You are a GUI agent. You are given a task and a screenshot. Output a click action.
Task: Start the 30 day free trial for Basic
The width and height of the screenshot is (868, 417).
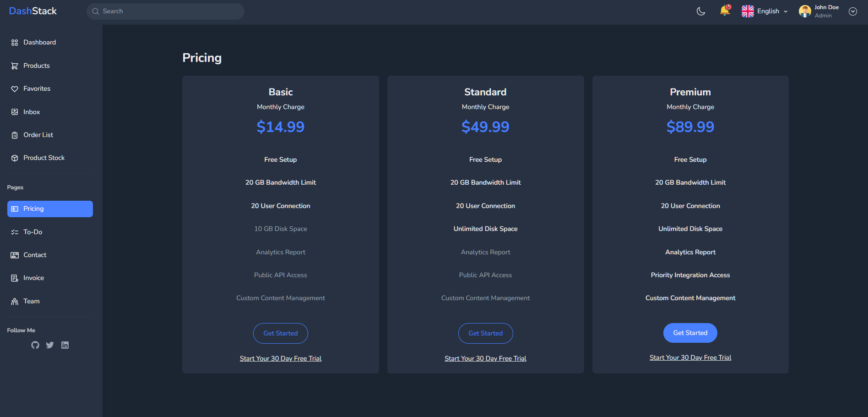(280, 358)
